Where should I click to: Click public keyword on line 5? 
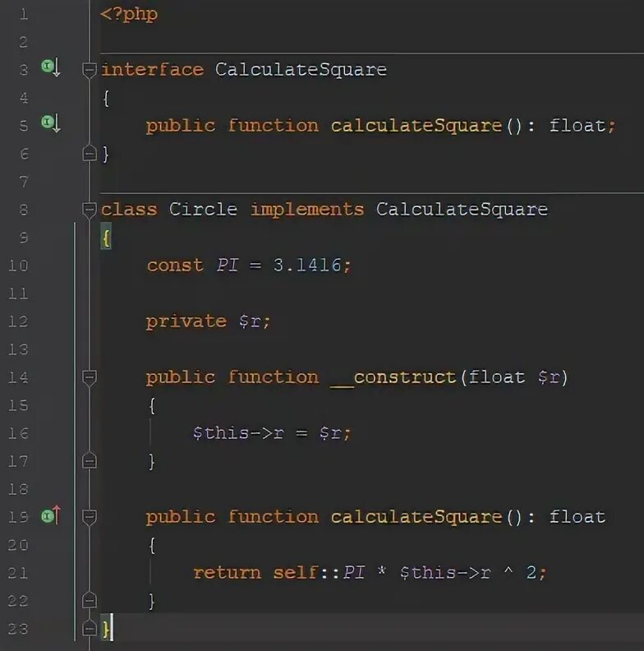tap(181, 127)
